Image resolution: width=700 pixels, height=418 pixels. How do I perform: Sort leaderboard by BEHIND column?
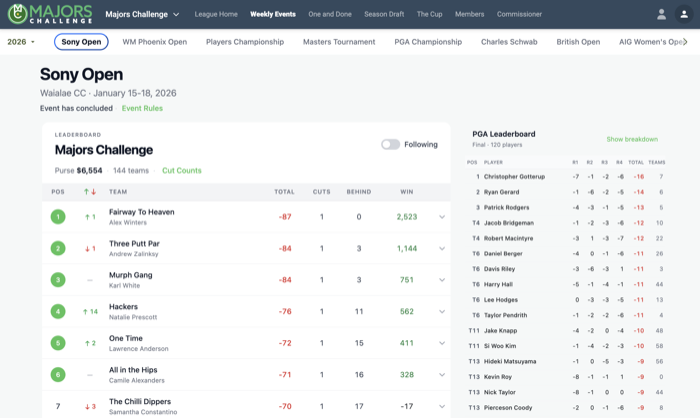click(x=359, y=192)
